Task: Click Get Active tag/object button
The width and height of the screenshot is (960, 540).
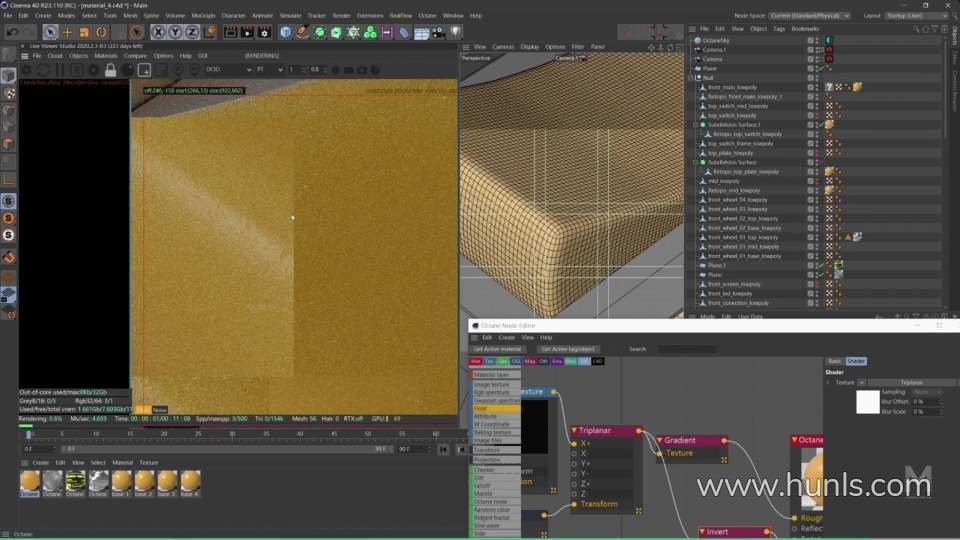Action: (x=567, y=349)
